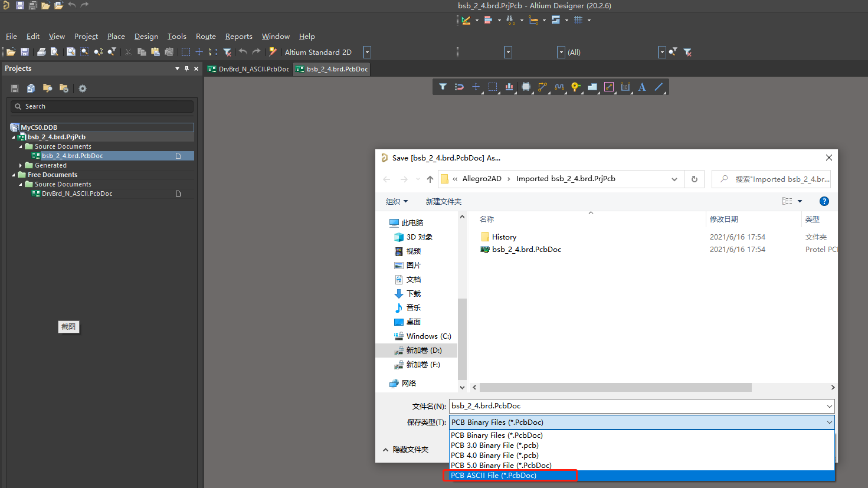Image resolution: width=868 pixels, height=488 pixels.
Task: Select the Place Line tool icon
Action: coord(659,87)
